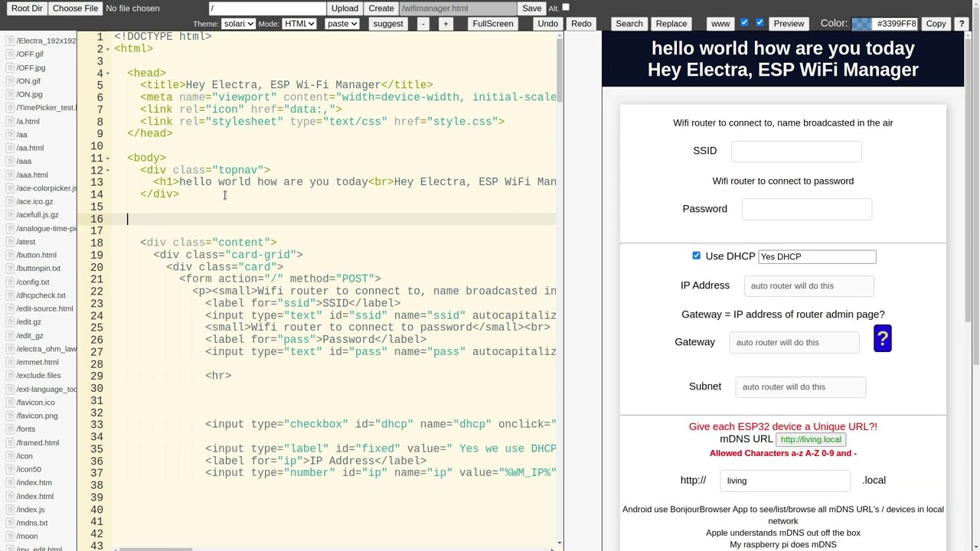Open /moon in the file list
This screenshot has height=551, width=980.
[27, 536]
